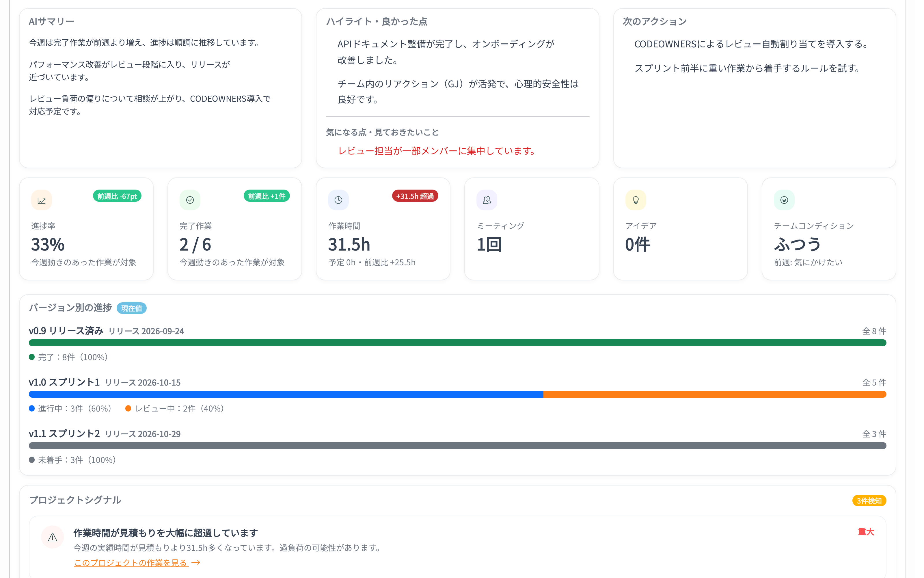Click the blue in-progress segment of v1.0 bar

286,394
